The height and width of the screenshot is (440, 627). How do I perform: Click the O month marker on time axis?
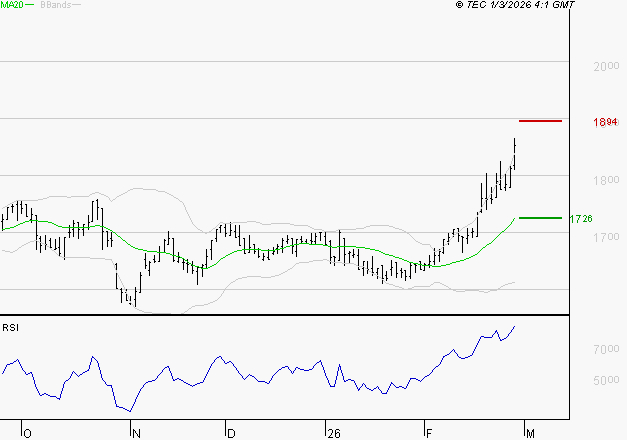coord(27,434)
